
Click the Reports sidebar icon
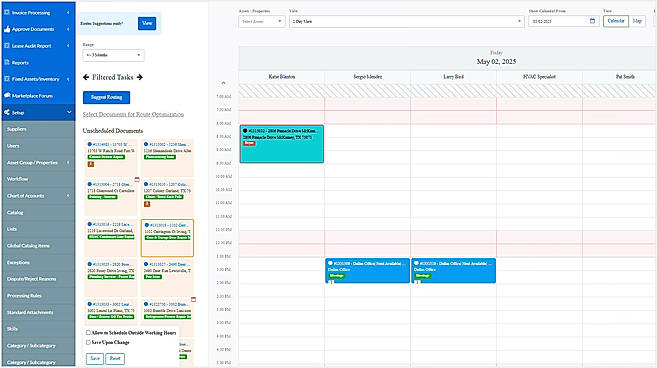click(x=7, y=62)
